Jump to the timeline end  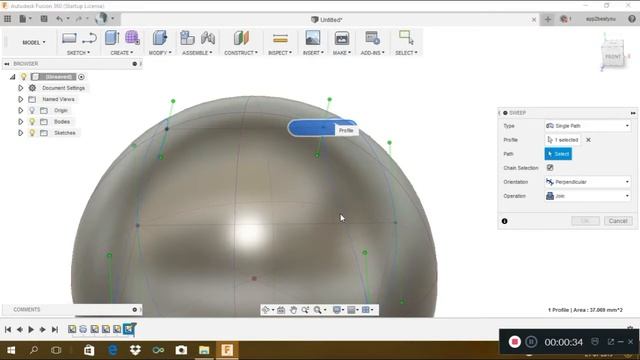click(x=55, y=329)
